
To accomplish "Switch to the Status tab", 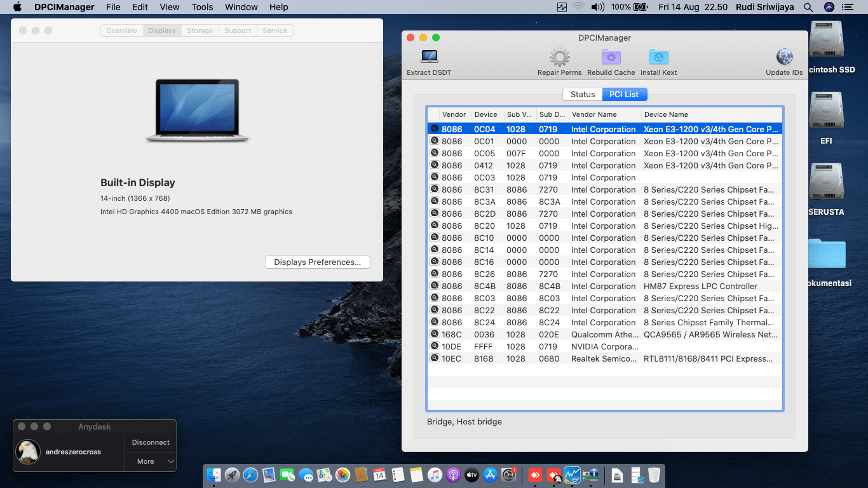I will click(583, 94).
